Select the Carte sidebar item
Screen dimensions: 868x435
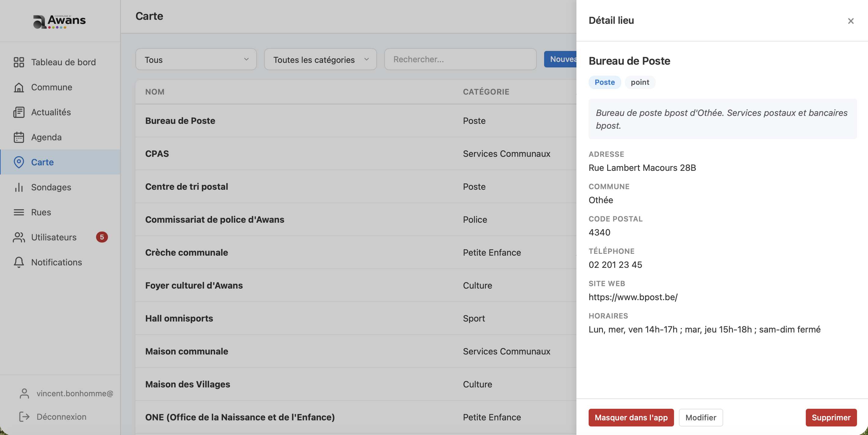42,162
